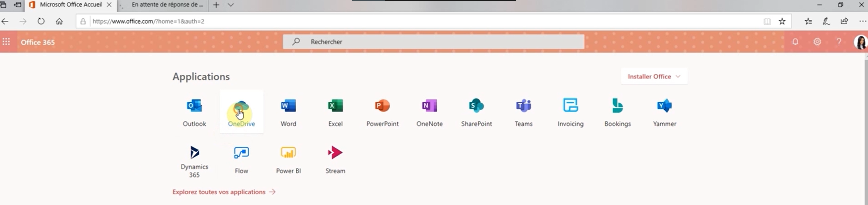Click 'Explorez toutes vos applications' link
Screen dimensions: 868x205
pos(224,192)
